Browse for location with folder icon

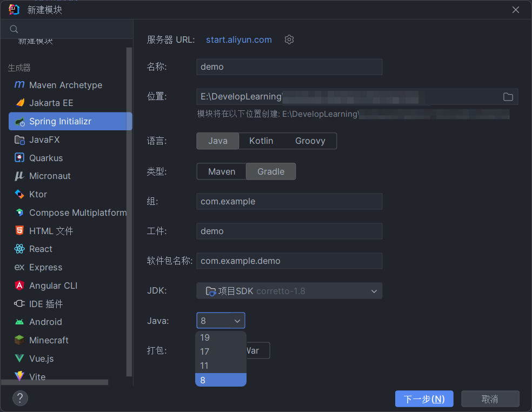click(x=508, y=97)
